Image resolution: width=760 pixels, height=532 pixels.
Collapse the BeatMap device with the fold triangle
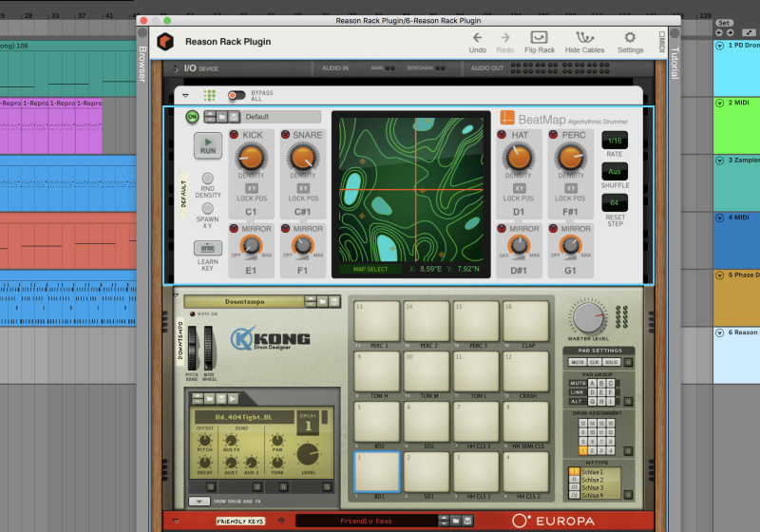(185, 95)
